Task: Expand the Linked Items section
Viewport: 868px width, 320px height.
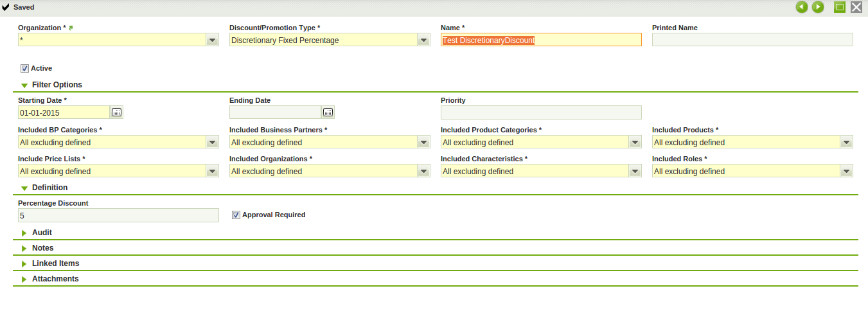Action: [x=55, y=263]
